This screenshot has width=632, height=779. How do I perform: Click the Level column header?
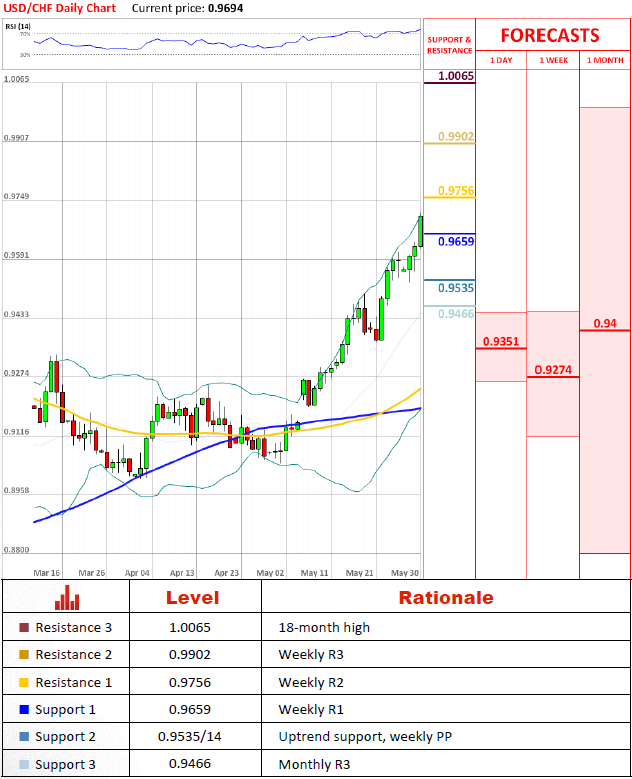pyautogui.click(x=192, y=598)
